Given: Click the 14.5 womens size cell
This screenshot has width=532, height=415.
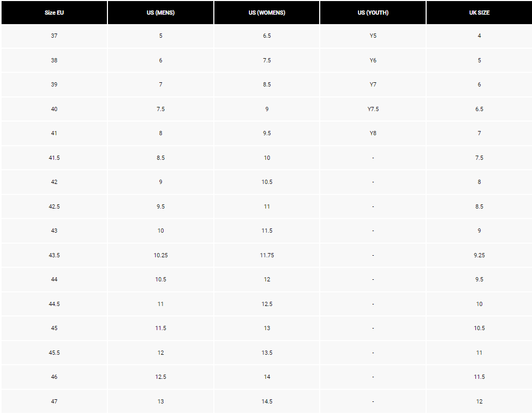Looking at the screenshot, I should click(x=267, y=401).
